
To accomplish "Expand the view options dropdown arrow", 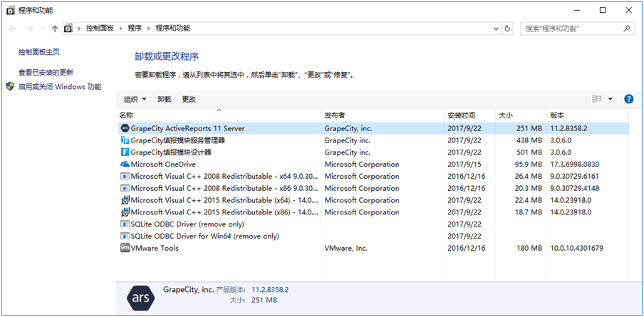I will [611, 99].
